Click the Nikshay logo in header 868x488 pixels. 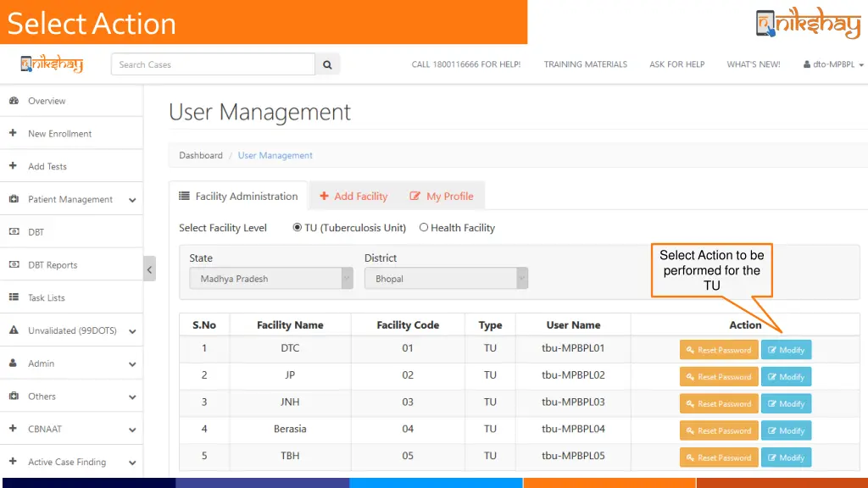[x=52, y=64]
